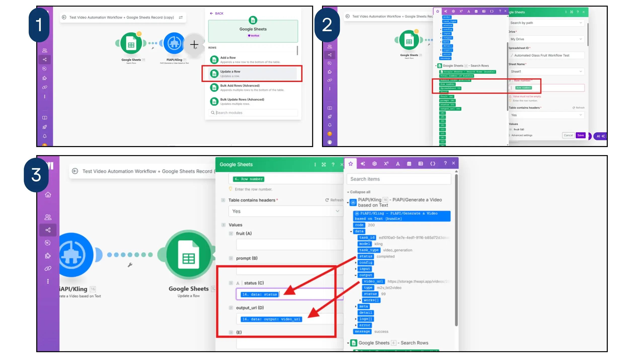Open Scenarios share icon in screenshot 1 sidebar
644x362 pixels.
45,60
